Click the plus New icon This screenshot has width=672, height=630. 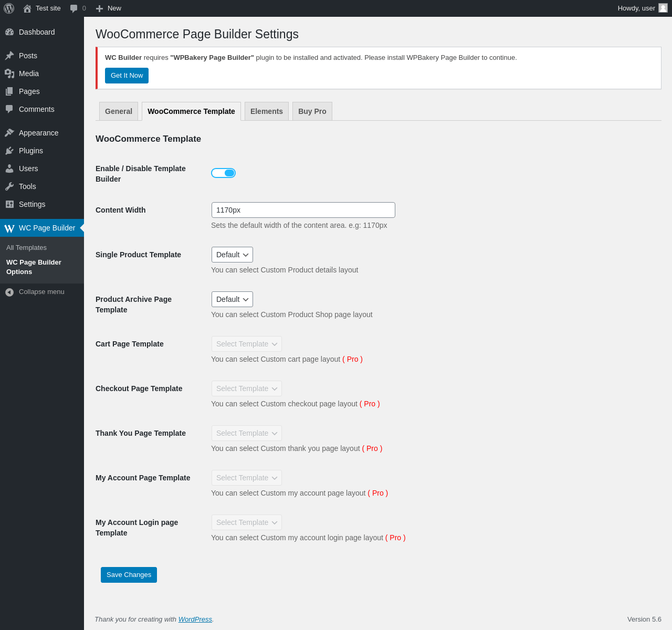99,8
